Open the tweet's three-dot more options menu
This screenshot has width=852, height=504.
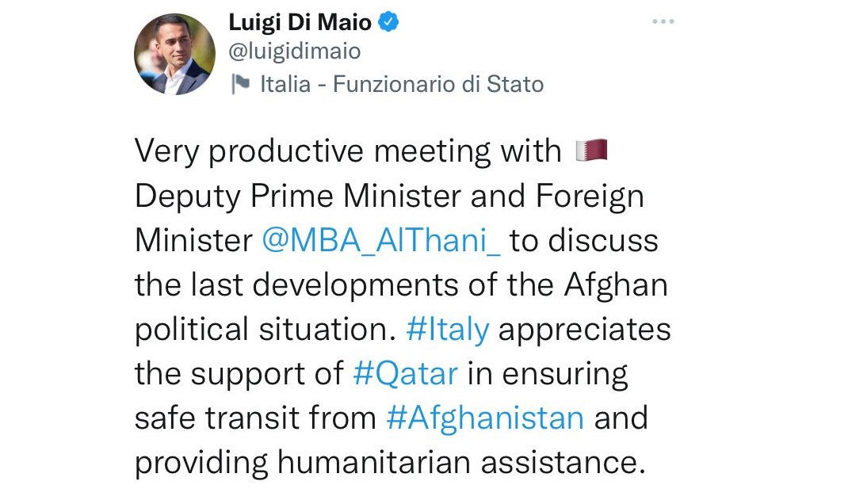(x=663, y=22)
